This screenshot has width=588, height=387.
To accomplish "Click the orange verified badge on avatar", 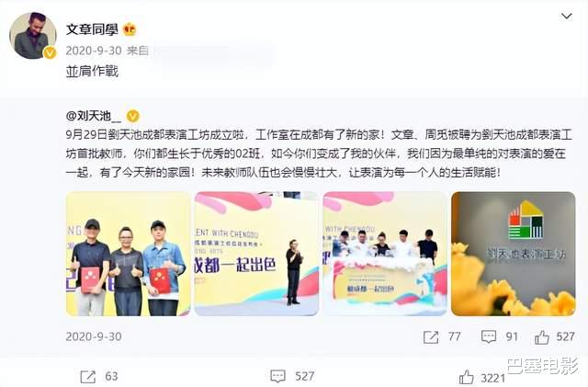I will pos(50,52).
